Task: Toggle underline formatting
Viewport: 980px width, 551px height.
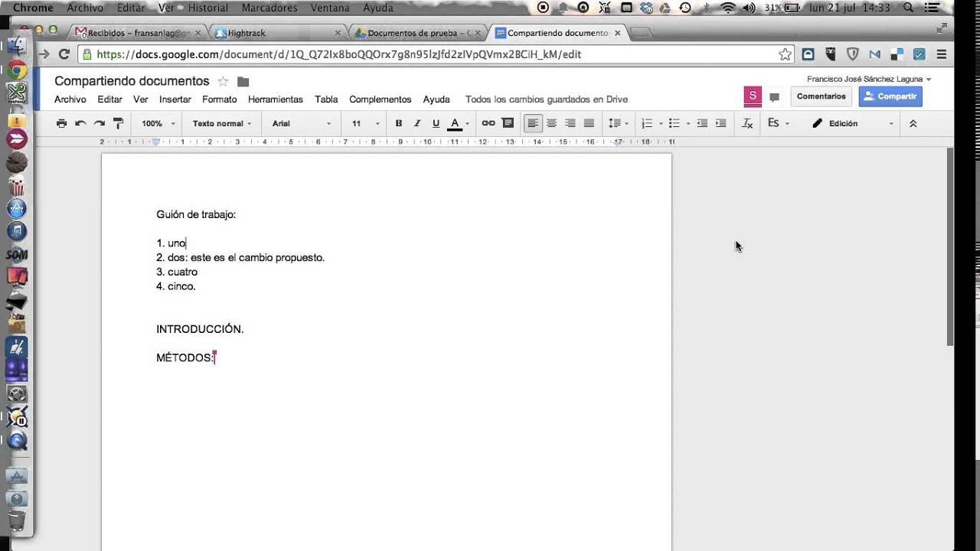Action: coord(435,122)
